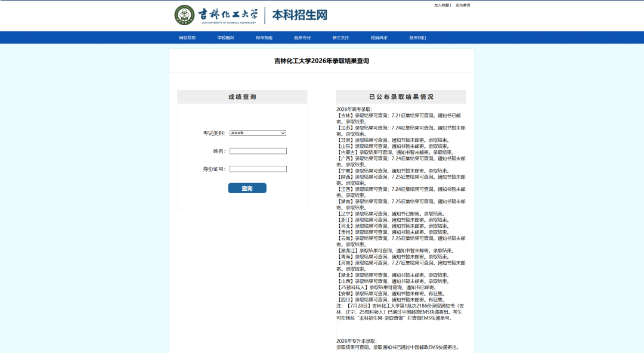Click the 吉林化工大学2026年录取结果查询 page title

click(x=321, y=61)
